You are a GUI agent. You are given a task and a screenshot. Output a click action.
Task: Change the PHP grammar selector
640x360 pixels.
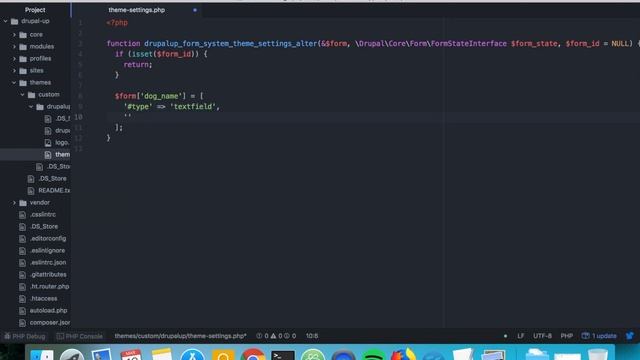tap(567, 336)
